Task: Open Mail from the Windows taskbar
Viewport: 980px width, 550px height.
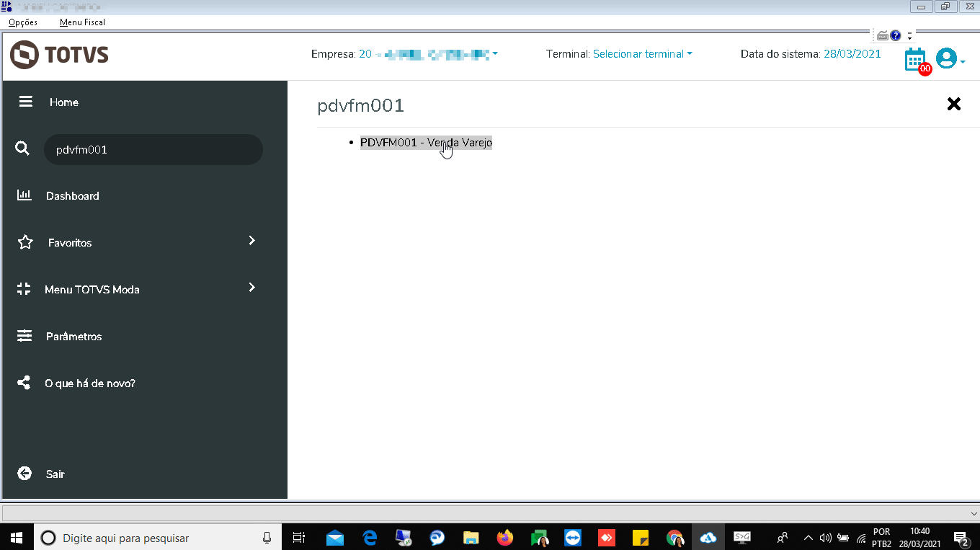Action: click(x=334, y=538)
